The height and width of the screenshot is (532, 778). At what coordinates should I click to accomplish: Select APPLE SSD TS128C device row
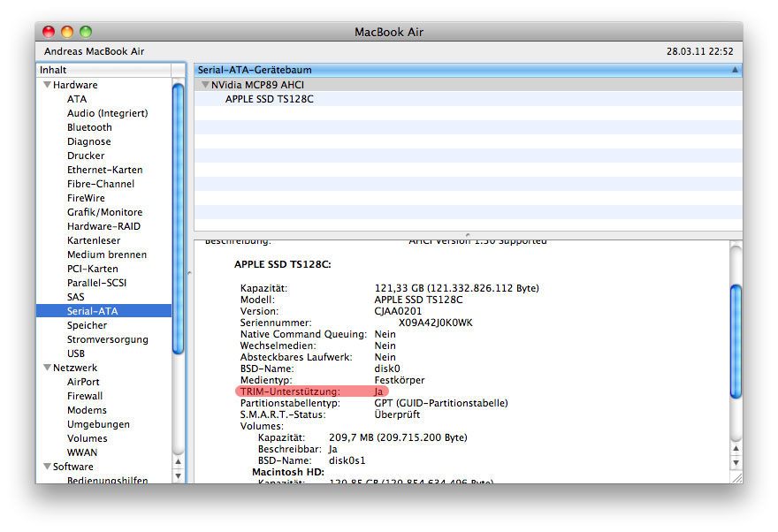(468, 99)
